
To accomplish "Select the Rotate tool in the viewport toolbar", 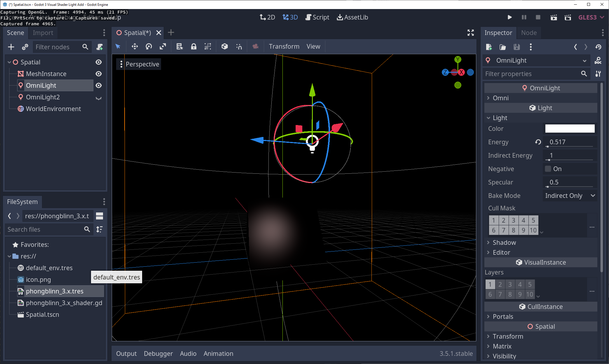I will pos(149,46).
